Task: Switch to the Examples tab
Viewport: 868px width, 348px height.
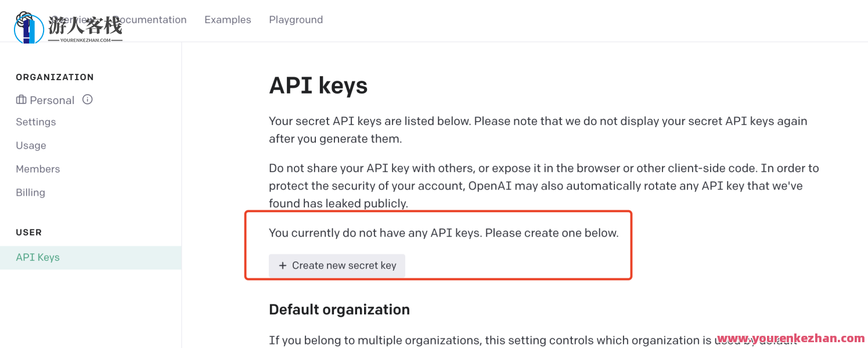Action: coord(228,20)
